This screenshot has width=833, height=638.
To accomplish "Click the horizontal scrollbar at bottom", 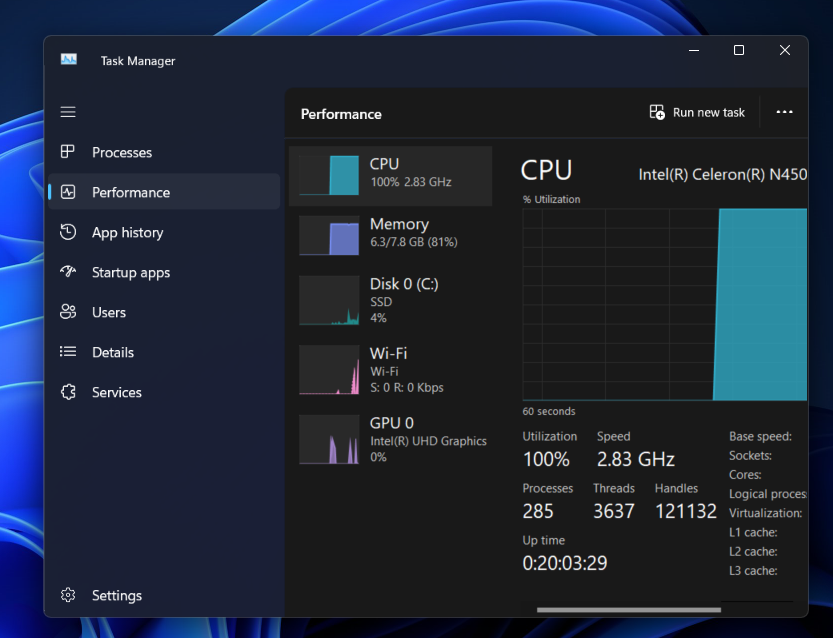I will pos(628,609).
